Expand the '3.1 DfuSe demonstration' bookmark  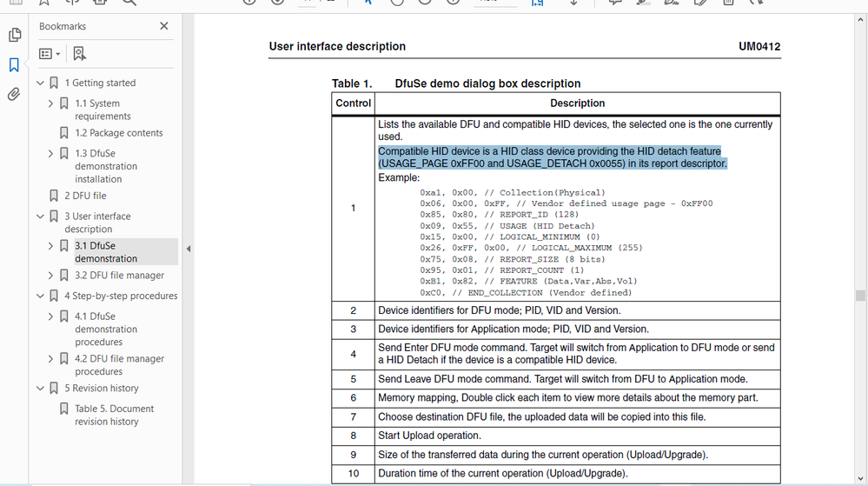coord(50,245)
